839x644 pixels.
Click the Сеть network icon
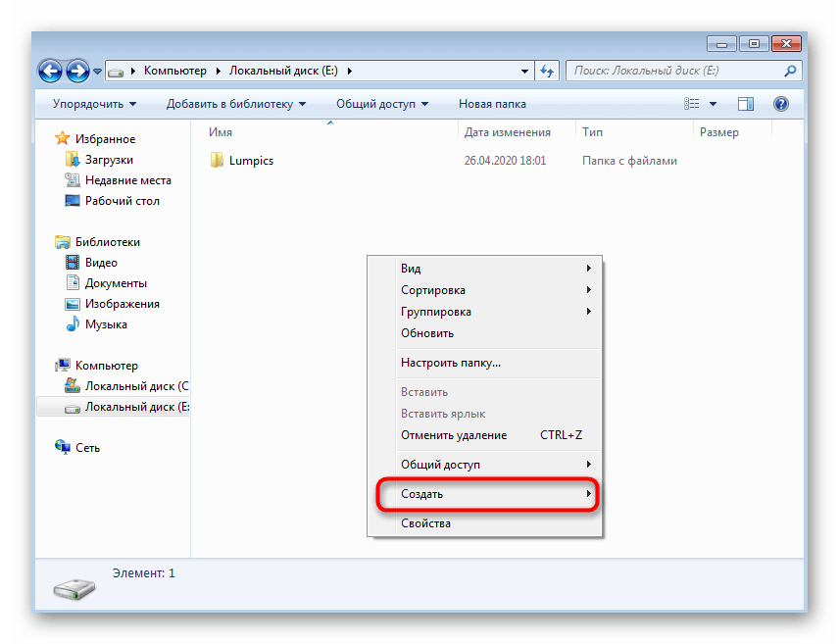(64, 448)
